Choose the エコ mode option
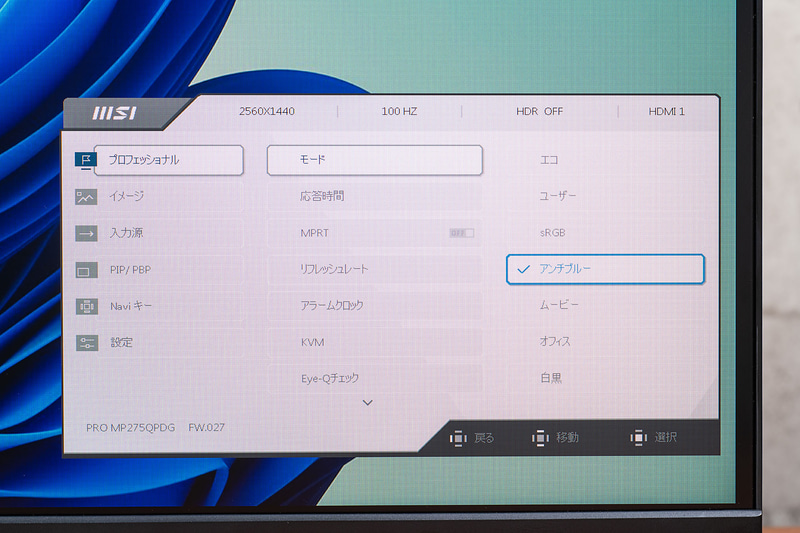 [x=549, y=160]
